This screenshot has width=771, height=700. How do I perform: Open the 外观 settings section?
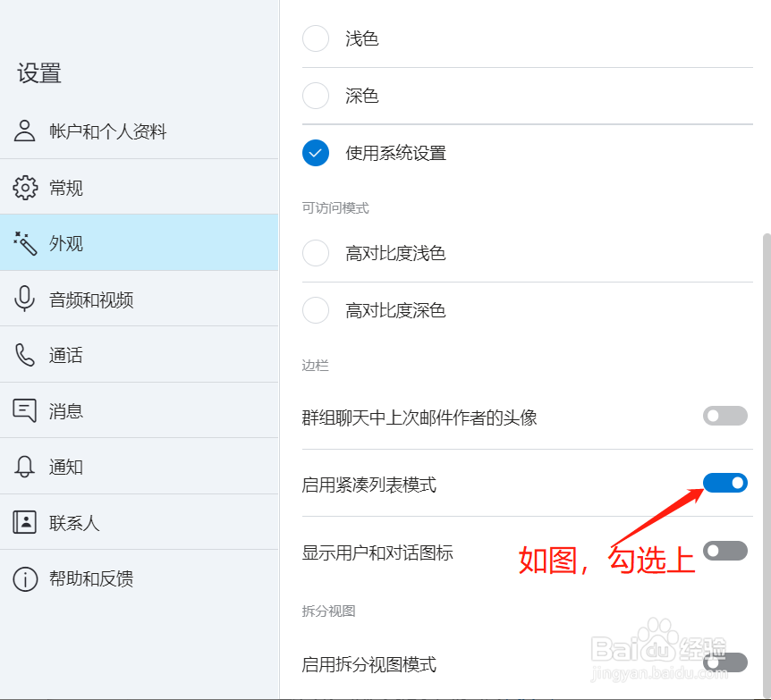tap(140, 243)
